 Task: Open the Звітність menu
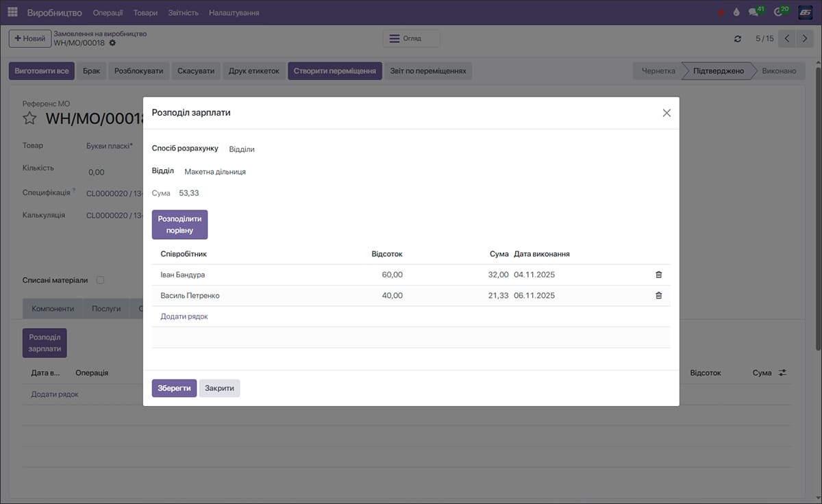[183, 13]
